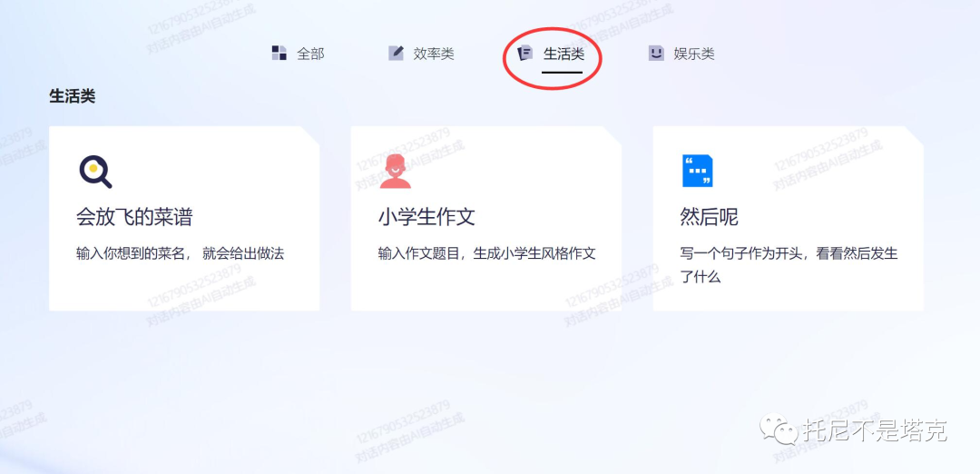Click the document icon beside 生活类
980x474 pixels.
tap(524, 54)
